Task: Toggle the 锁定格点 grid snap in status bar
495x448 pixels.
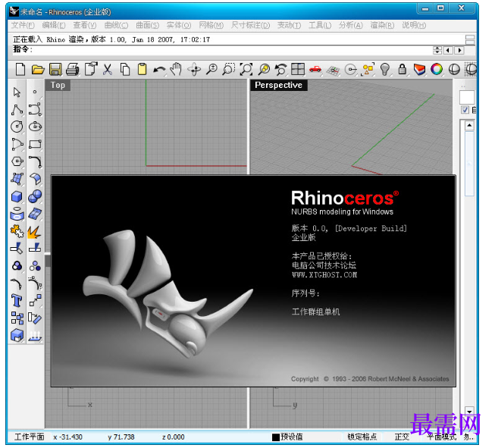Action: [362, 437]
